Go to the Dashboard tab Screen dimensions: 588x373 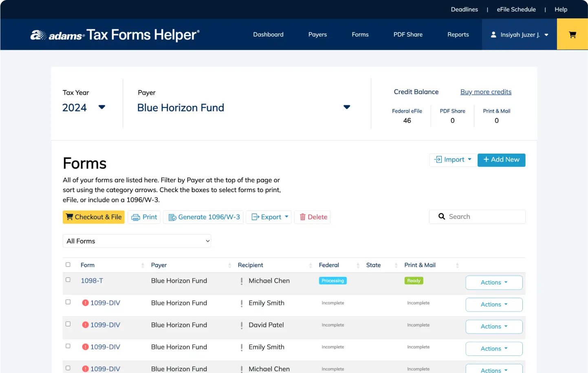coord(268,35)
